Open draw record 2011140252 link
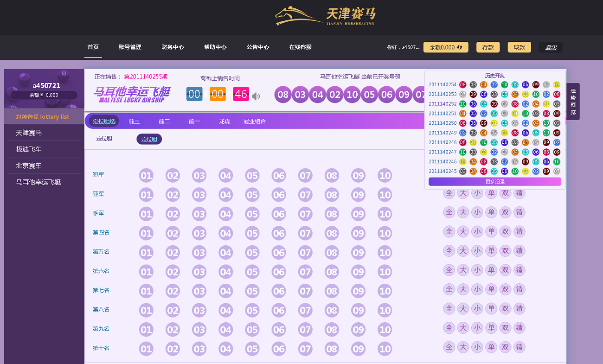Viewport: 603px width, 364px height. 443,104
